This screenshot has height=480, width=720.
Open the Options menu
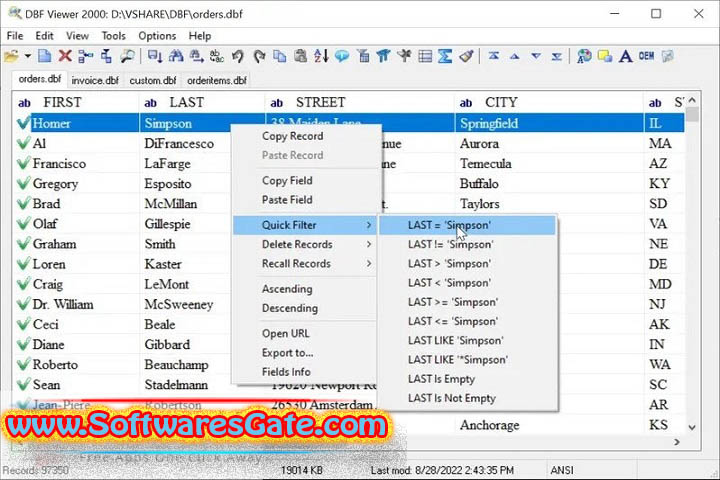(157, 36)
